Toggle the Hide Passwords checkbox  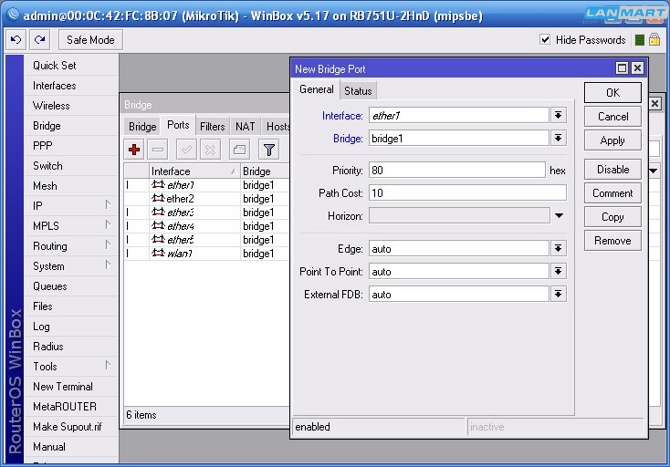[545, 40]
